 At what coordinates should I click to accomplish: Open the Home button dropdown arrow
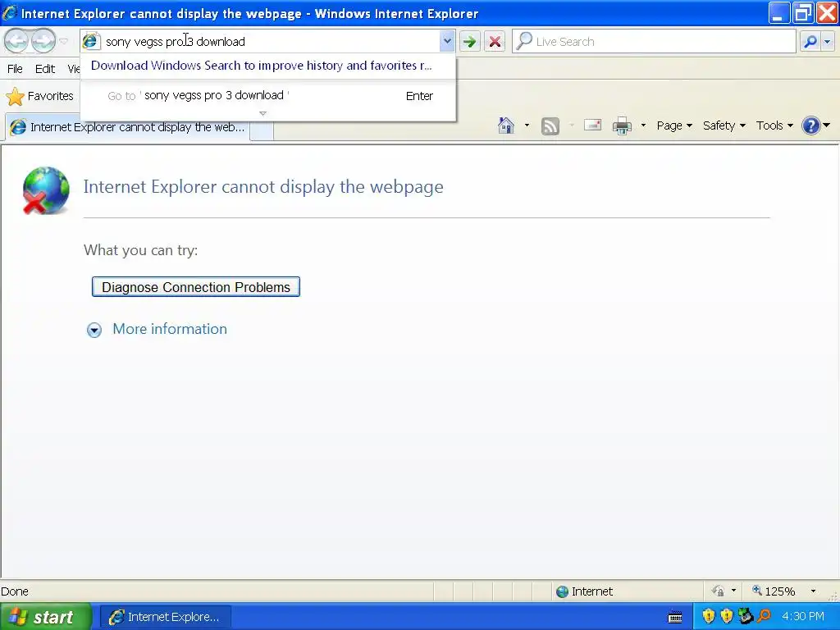coord(527,126)
